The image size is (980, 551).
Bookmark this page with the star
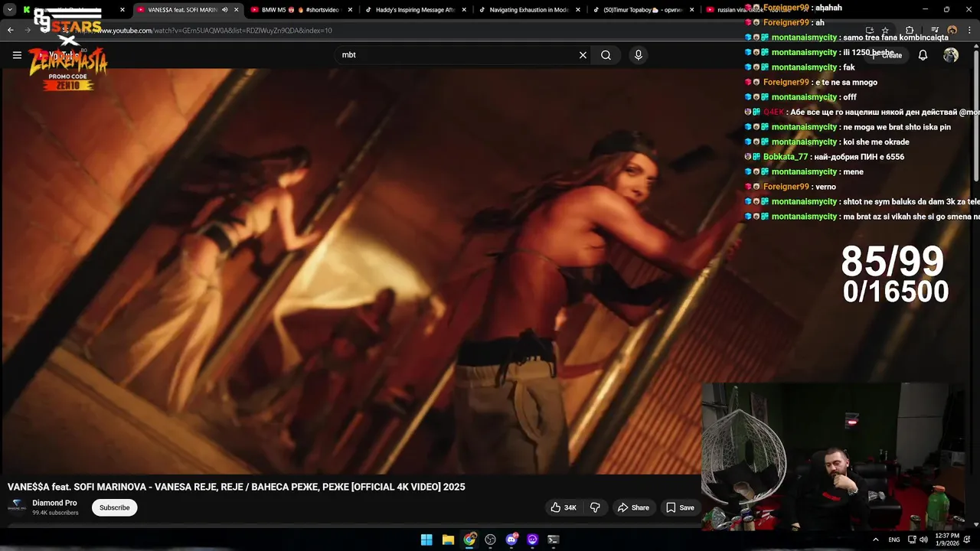tap(886, 31)
